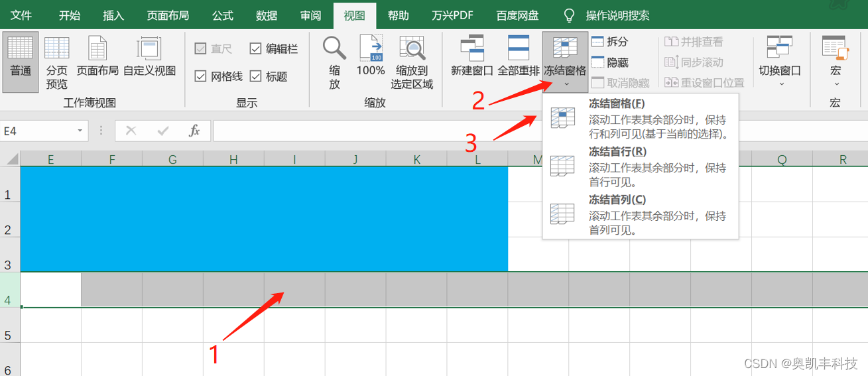Screen dimensions: 868x376
Task: Open the Help (帮助) tab
Action: (x=399, y=15)
